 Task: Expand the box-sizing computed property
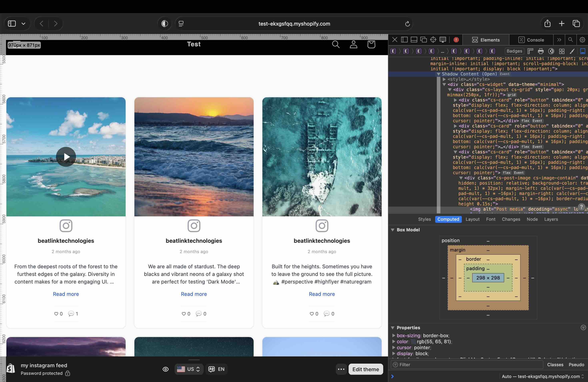pos(394,336)
